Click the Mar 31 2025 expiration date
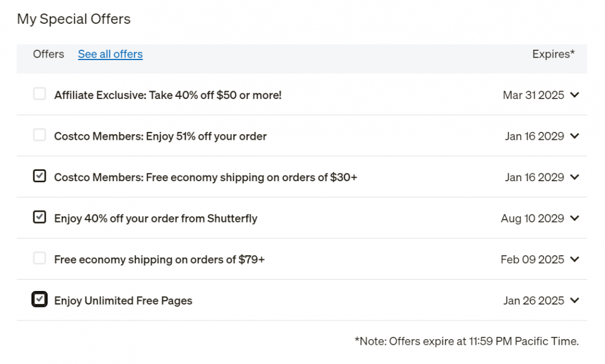The width and height of the screenshot is (605, 364). click(533, 95)
